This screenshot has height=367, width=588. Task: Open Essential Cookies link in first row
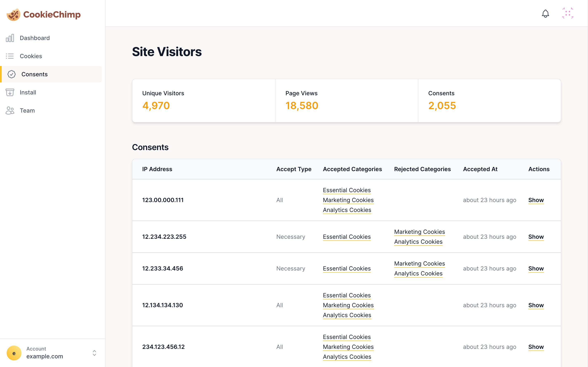pos(347,190)
